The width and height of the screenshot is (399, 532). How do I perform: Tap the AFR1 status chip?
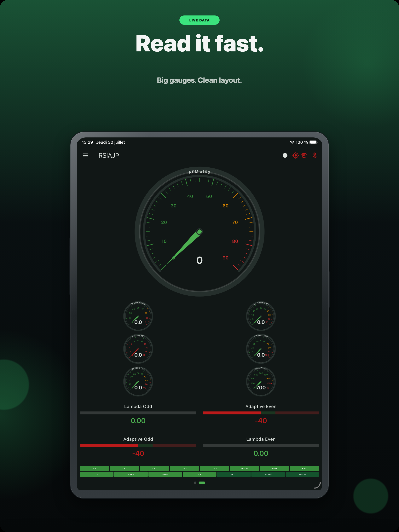click(131, 474)
